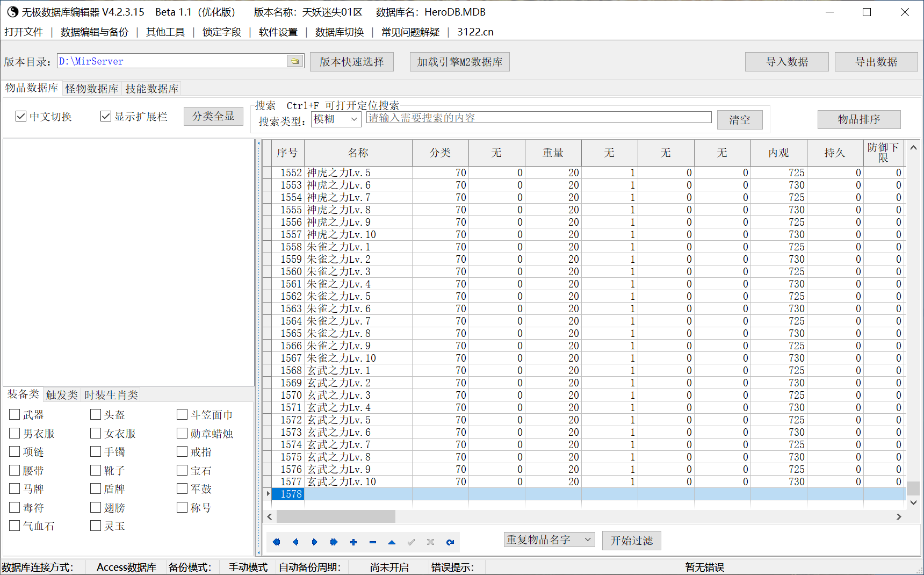Open the 数据库切换 menu
Screen dimensions: 924x575
coord(340,32)
